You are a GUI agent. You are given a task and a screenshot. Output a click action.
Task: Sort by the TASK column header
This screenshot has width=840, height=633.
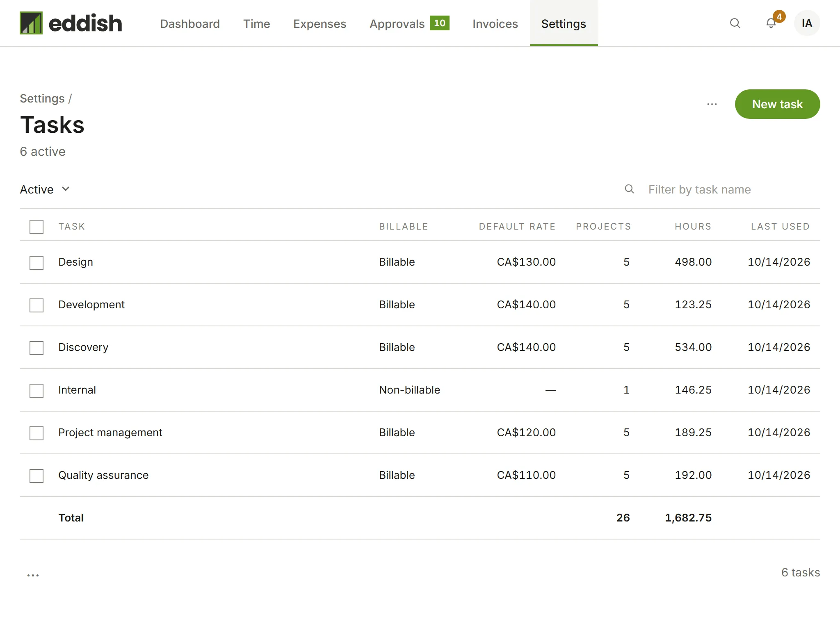coord(72,226)
